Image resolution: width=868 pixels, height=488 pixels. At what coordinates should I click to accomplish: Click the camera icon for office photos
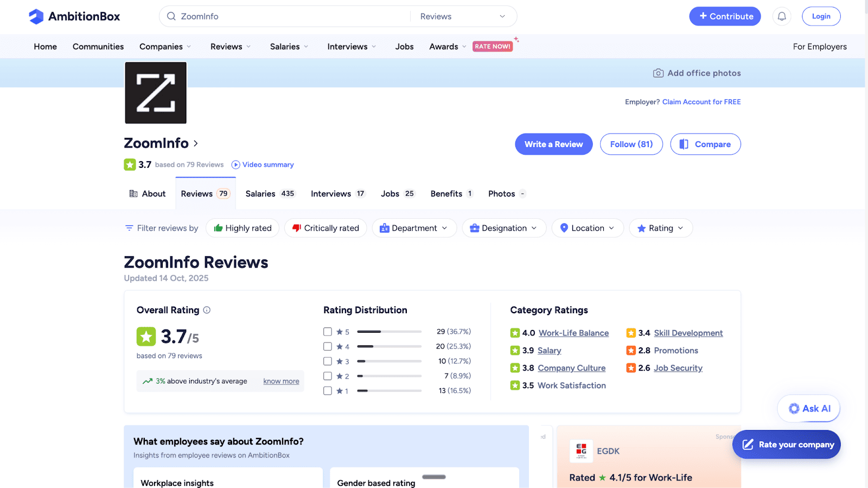pyautogui.click(x=658, y=73)
